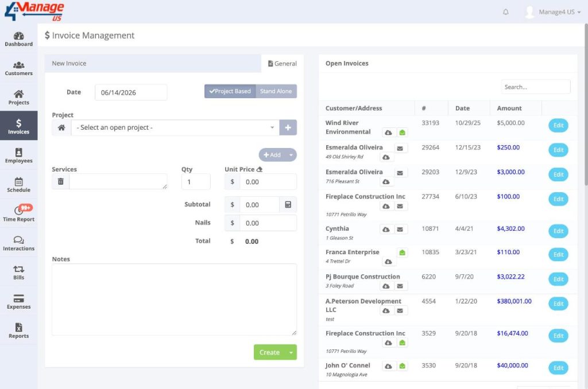Open the Employees section
588x389 pixels.
pos(18,155)
